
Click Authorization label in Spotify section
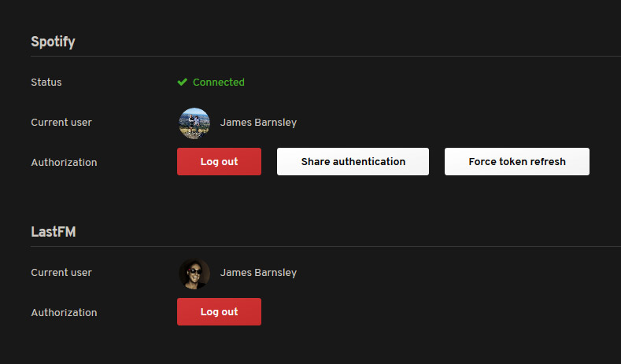(65, 162)
